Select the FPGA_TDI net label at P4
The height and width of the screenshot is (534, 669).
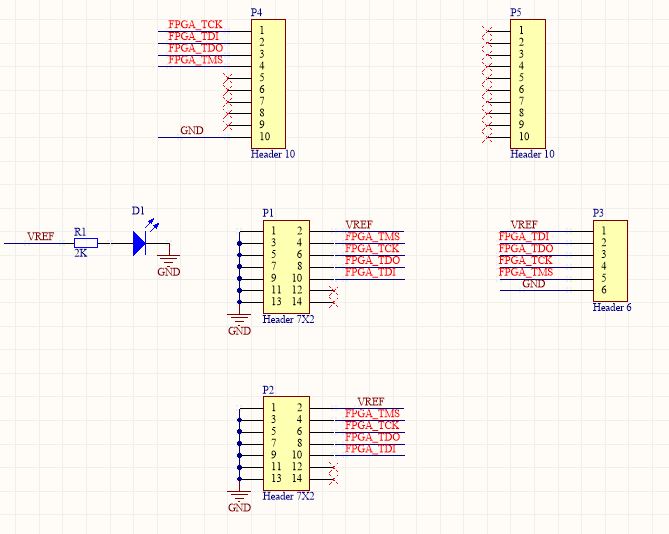point(193,36)
